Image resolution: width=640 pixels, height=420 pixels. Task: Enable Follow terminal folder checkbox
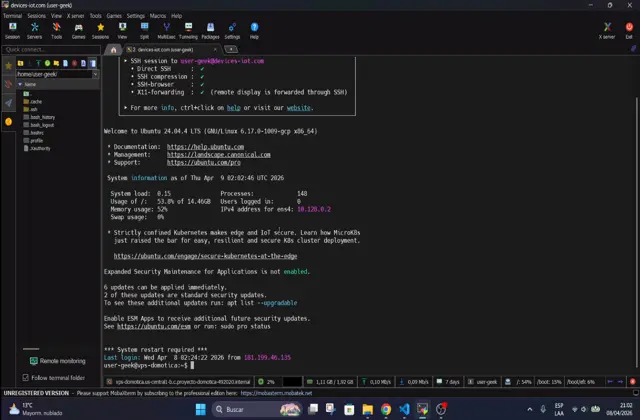pos(27,378)
